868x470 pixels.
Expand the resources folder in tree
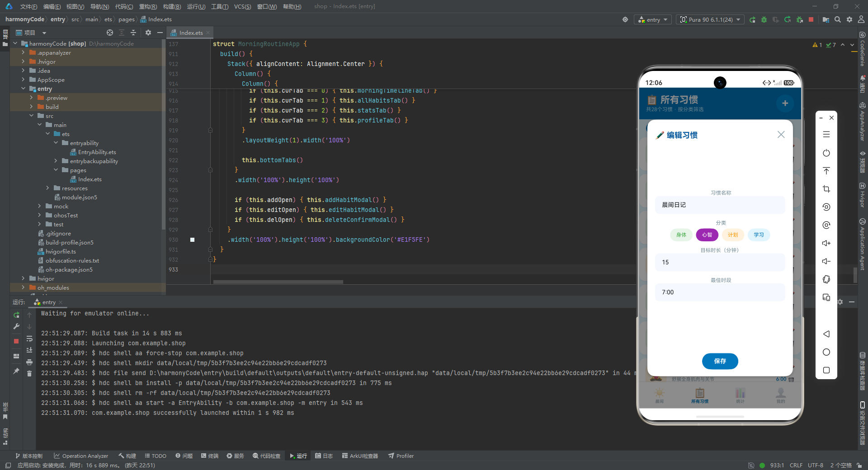[47, 188]
